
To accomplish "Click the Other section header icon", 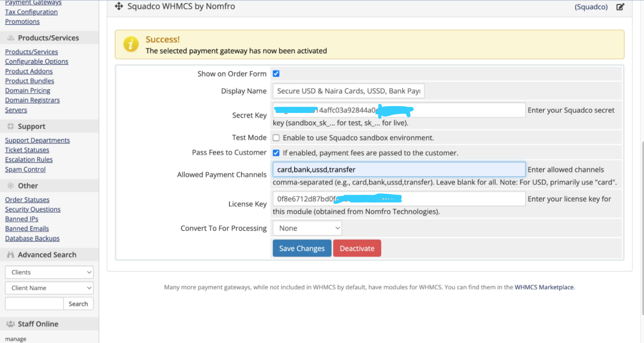I will 10,186.
